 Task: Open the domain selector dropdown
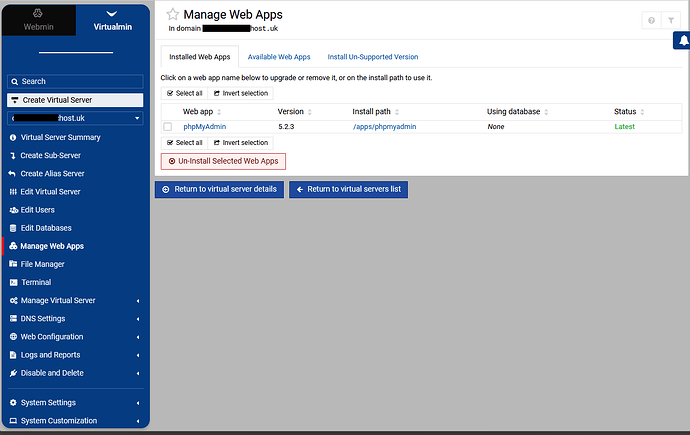pos(75,118)
